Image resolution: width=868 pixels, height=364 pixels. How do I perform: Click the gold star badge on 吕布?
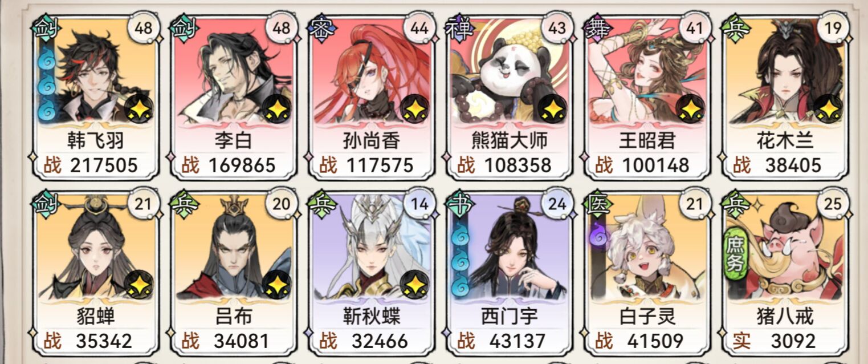[x=278, y=283]
